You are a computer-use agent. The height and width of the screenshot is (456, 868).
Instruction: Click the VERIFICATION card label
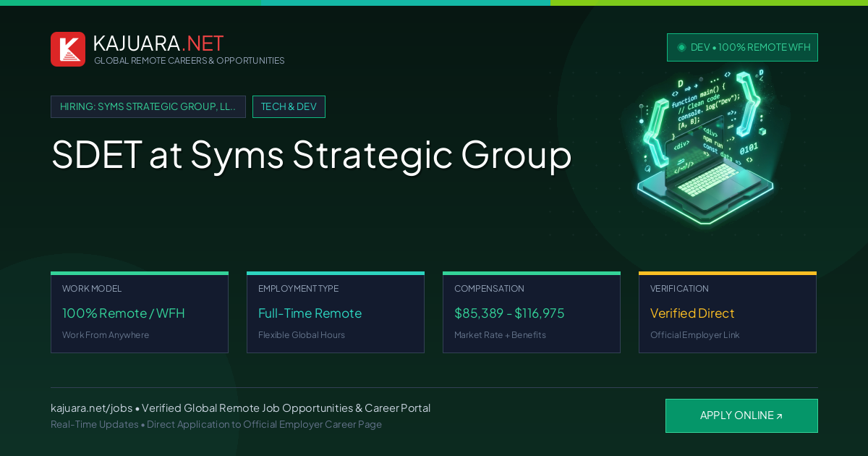679,289
